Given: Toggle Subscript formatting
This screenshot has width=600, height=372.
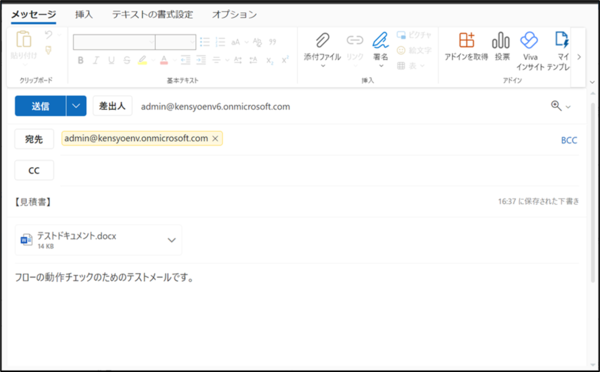Looking at the screenshot, I should pos(270,60).
